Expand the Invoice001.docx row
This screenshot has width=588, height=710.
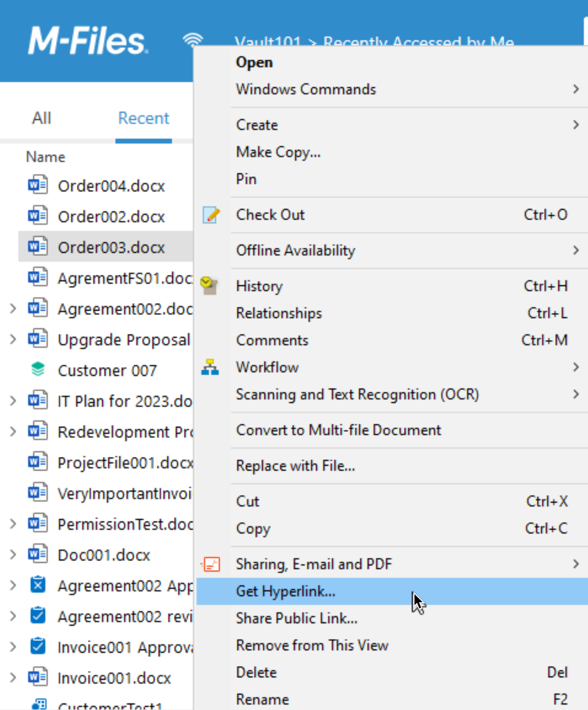point(13,677)
